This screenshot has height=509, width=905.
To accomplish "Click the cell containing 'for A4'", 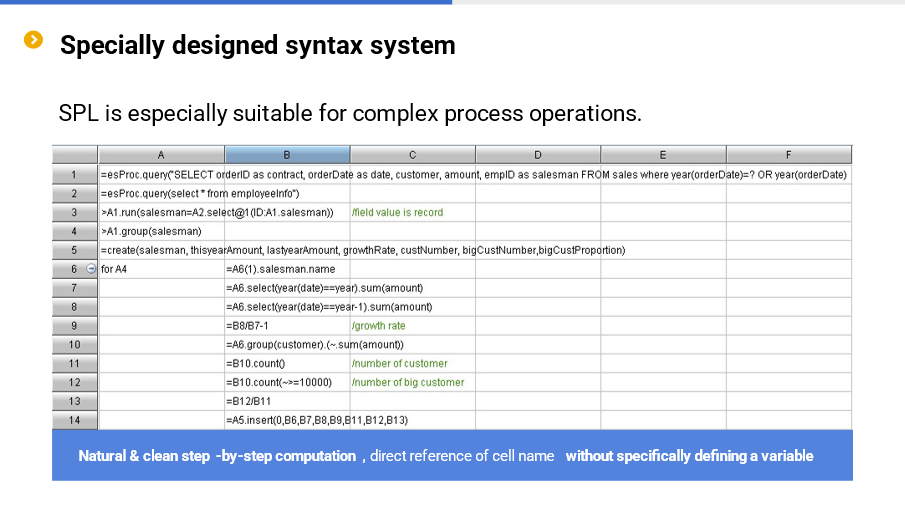I will pyautogui.click(x=161, y=269).
